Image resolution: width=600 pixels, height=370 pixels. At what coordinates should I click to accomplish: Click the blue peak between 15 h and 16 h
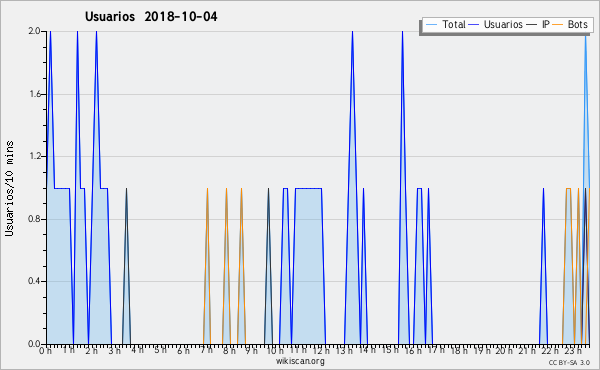pyautogui.click(x=402, y=187)
